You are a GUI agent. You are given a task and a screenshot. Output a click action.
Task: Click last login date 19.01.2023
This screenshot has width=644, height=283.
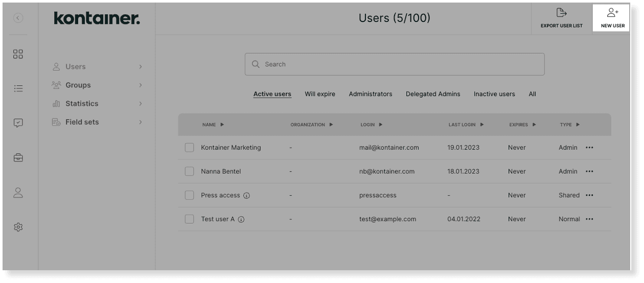click(x=464, y=148)
